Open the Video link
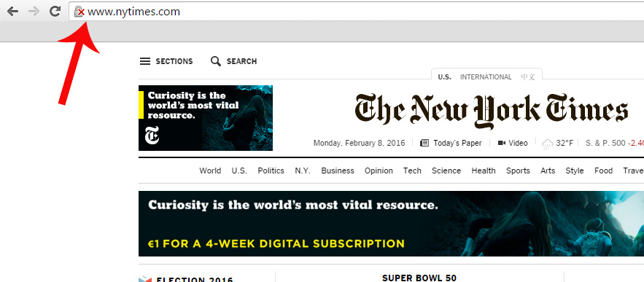 pyautogui.click(x=518, y=144)
